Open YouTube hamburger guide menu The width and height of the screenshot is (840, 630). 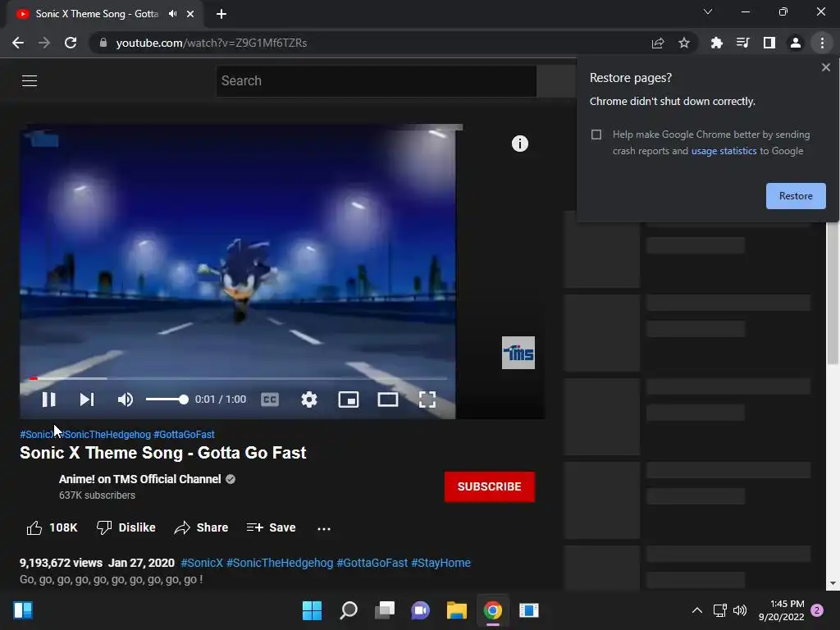coord(30,81)
